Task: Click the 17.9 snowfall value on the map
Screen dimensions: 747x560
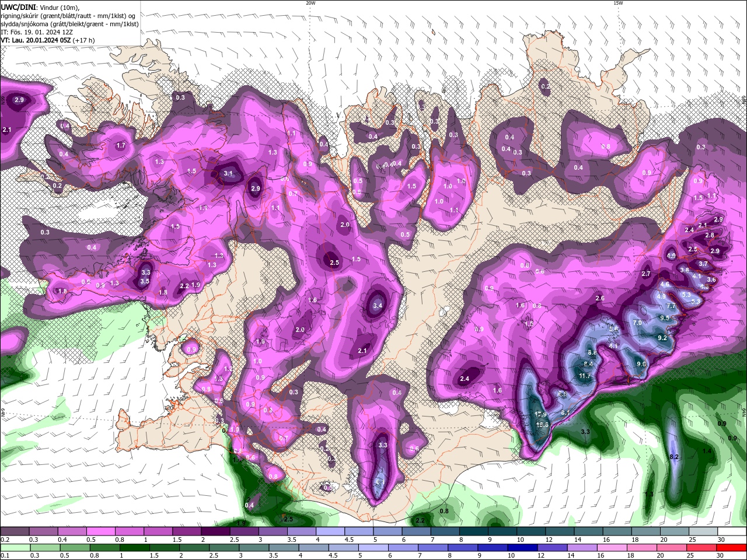Action: coord(541,414)
